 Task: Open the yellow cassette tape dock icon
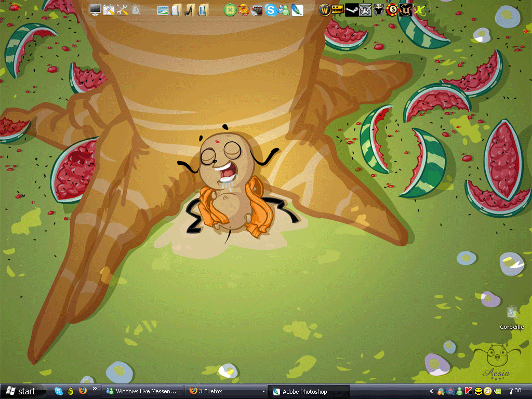coord(338,10)
